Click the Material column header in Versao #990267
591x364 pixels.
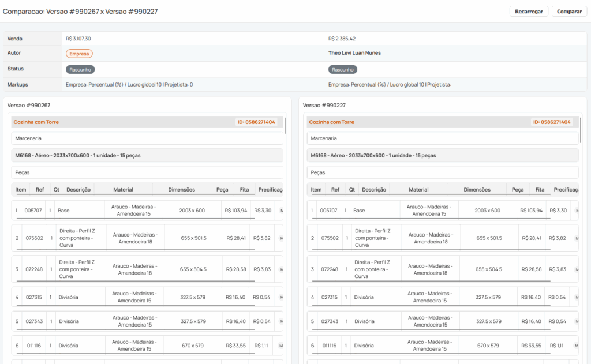point(123,189)
